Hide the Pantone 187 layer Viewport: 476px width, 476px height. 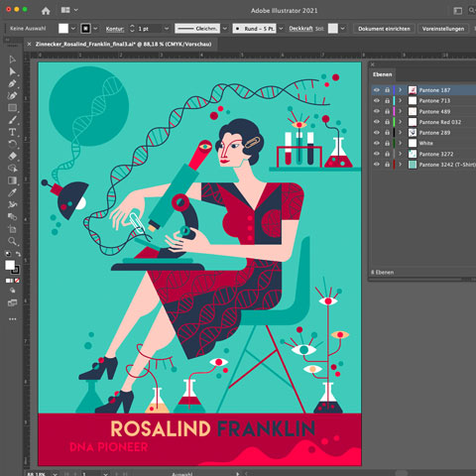377,90
